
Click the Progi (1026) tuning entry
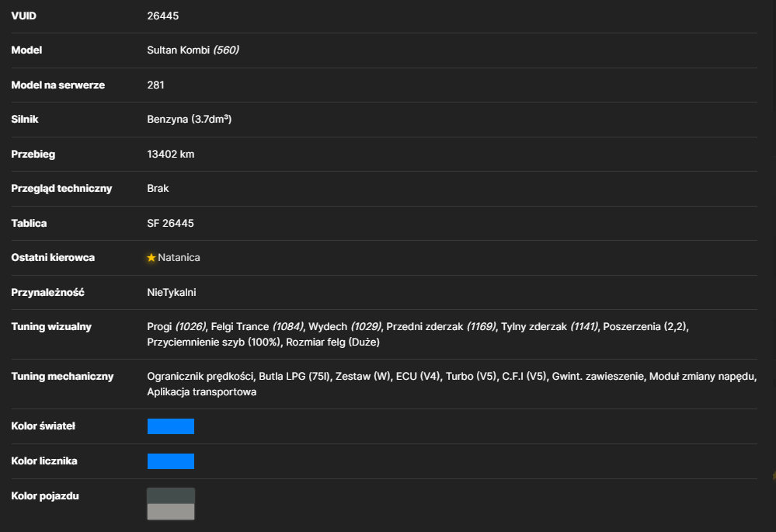click(x=176, y=327)
